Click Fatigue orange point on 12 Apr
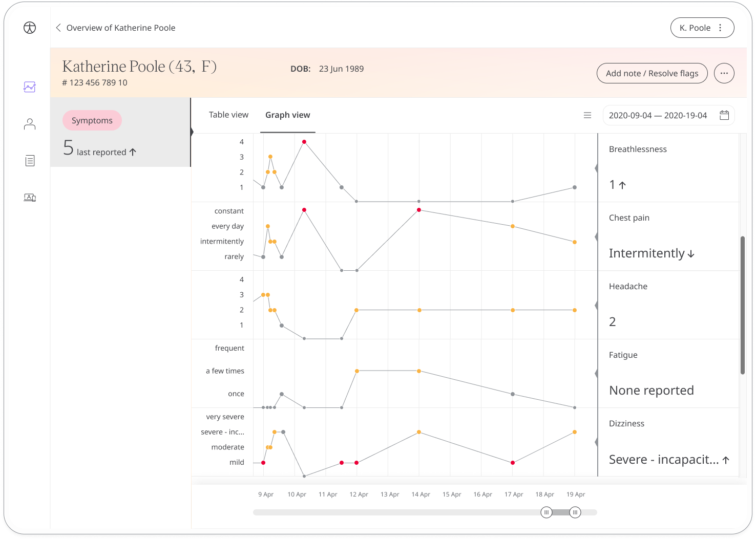Image resolution: width=756 pixels, height=540 pixels. click(357, 371)
